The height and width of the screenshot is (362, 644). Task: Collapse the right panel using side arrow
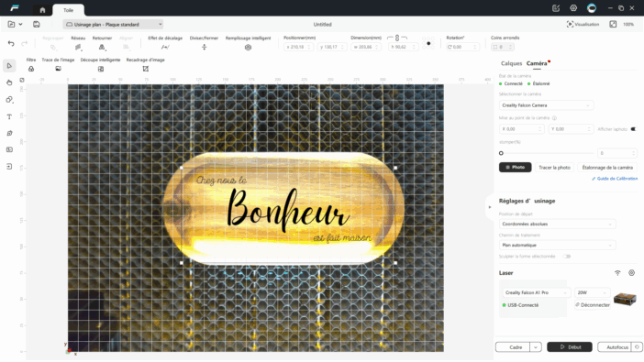[x=490, y=207]
